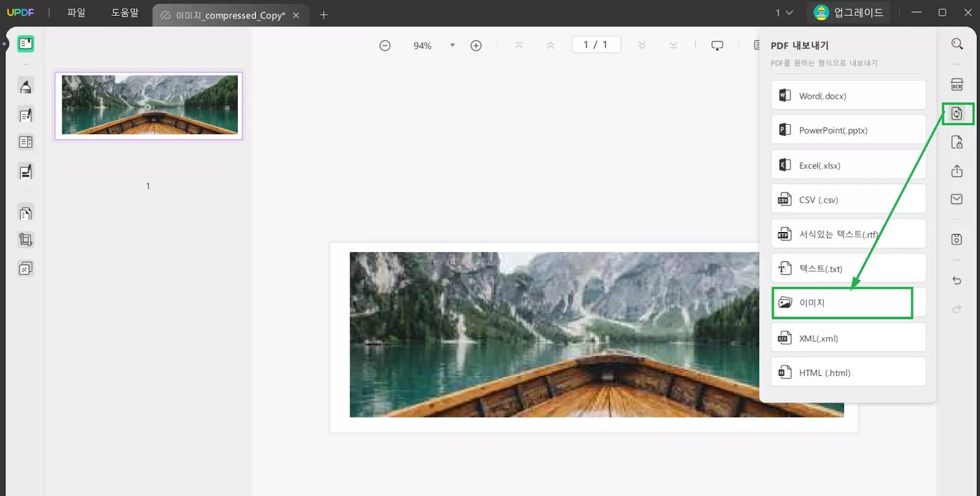
Task: Click Save as Other disk icon
Action: tap(957, 239)
